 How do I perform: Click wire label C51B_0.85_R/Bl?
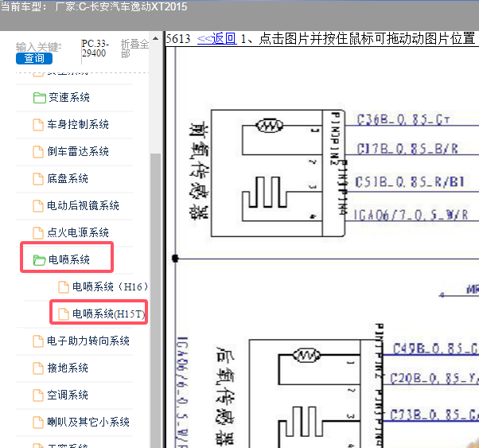click(410, 182)
